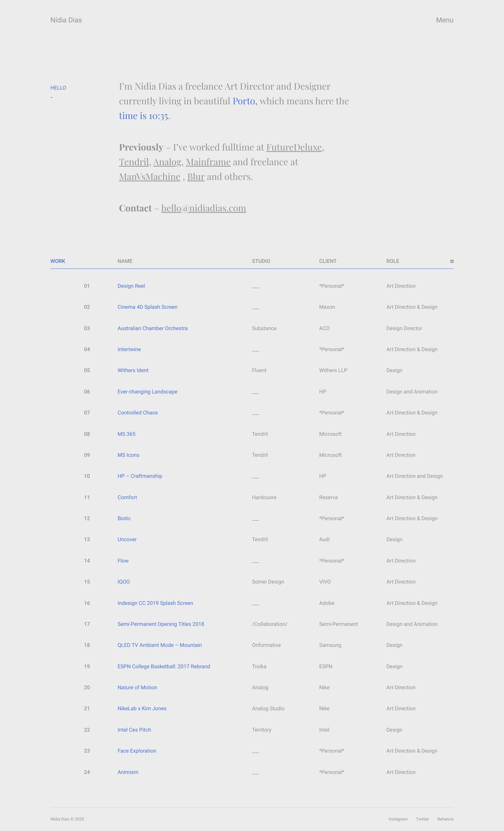Image resolution: width=504 pixels, height=831 pixels.
Task: Open Instagram link in footer
Action: 398,819
